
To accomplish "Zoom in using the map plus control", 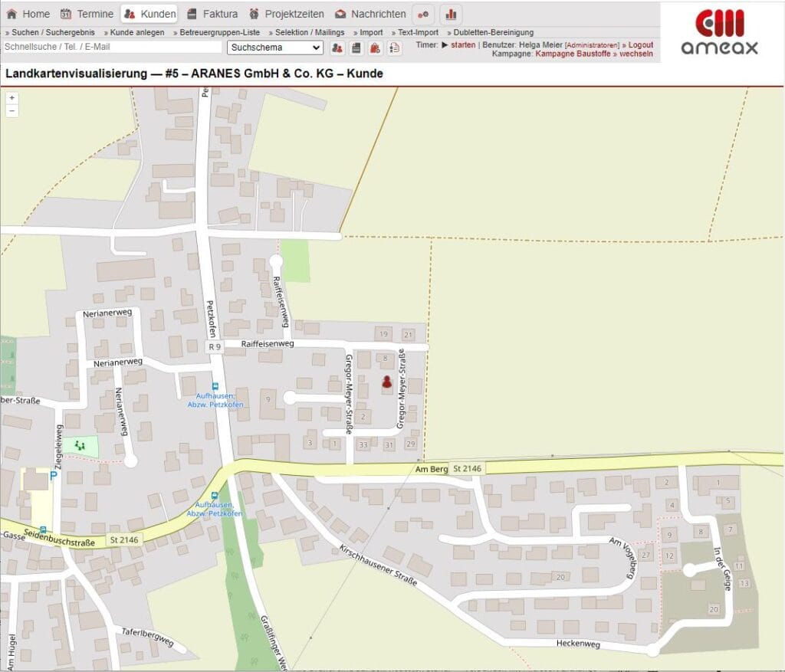I will click(11, 98).
